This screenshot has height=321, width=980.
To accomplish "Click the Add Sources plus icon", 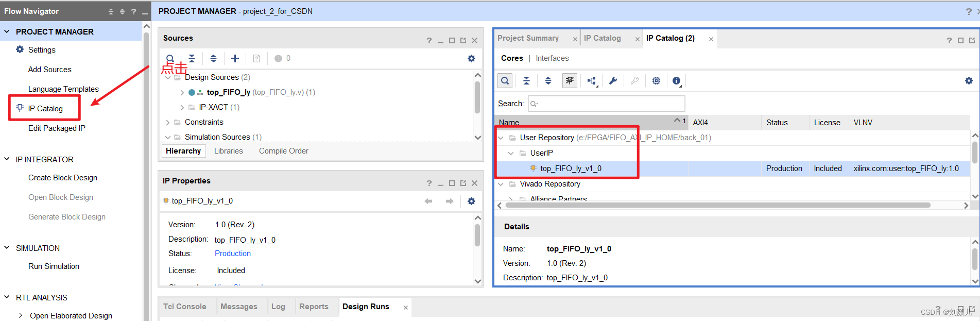I will pos(235,58).
